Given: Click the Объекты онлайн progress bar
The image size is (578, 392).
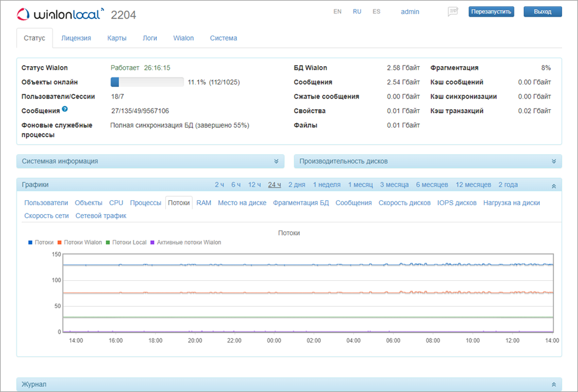Looking at the screenshot, I should pyautogui.click(x=147, y=82).
